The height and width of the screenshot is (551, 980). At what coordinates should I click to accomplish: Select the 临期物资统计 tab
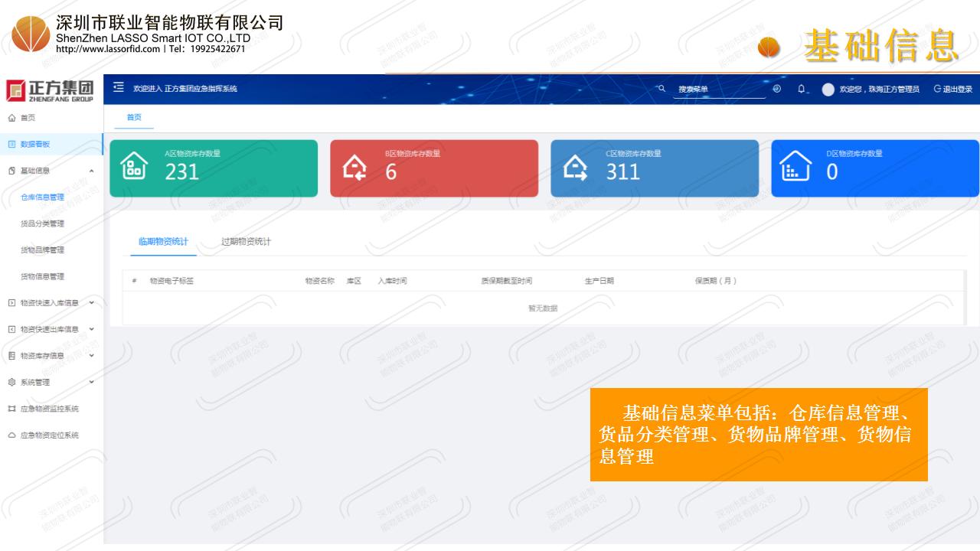(x=163, y=242)
